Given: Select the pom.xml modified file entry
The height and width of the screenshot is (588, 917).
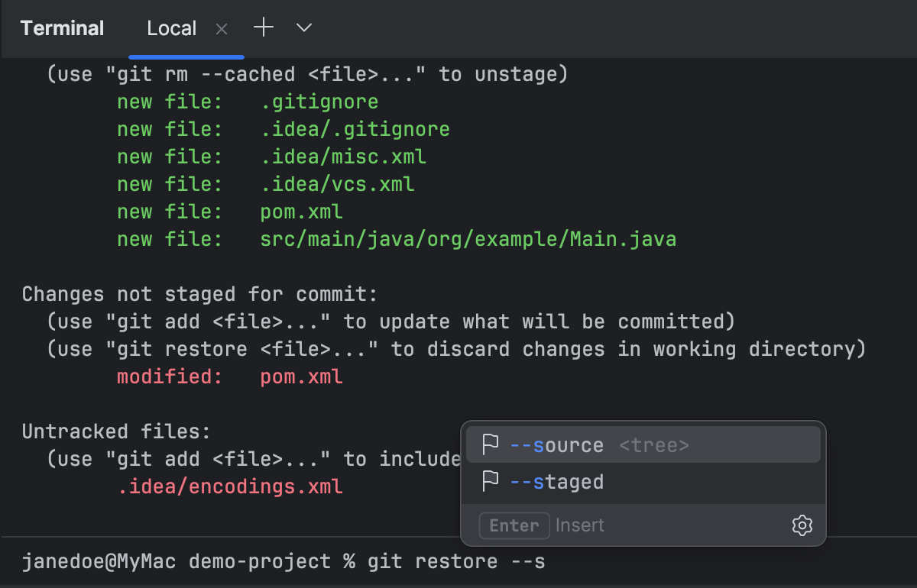Looking at the screenshot, I should (x=301, y=376).
